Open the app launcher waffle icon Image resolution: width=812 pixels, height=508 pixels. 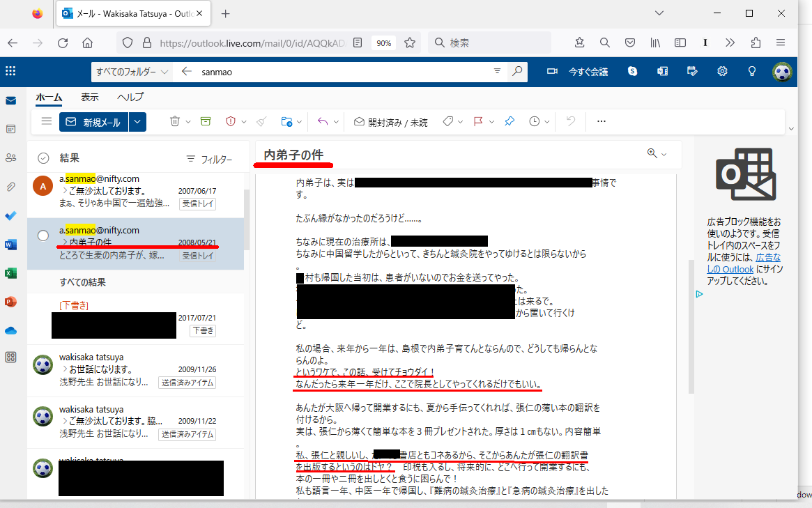[x=10, y=71]
